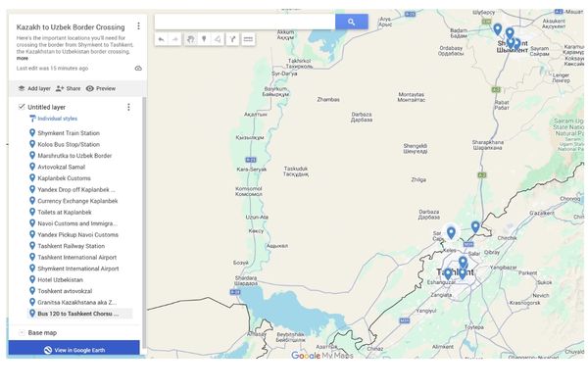The image size is (588, 392).
Task: Expand description with the more link
Action: [23, 59]
